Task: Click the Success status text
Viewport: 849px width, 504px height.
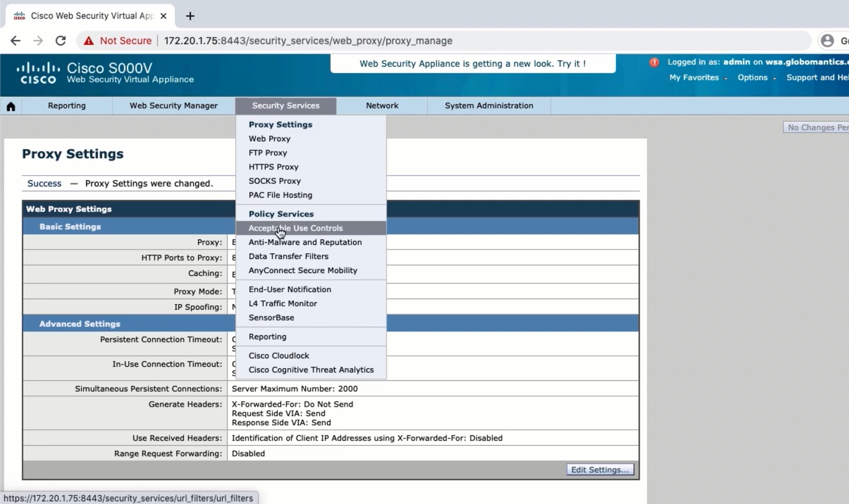Action: click(x=44, y=183)
